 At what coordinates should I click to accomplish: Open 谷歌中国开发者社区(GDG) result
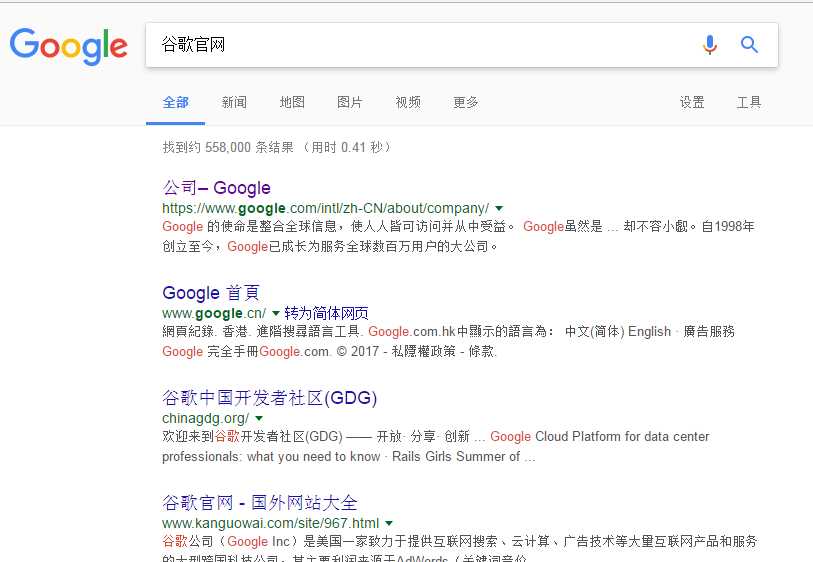click(270, 398)
